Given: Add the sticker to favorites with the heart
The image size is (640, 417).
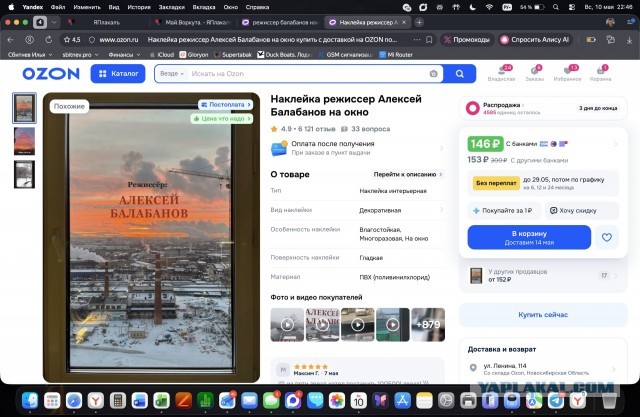Looking at the screenshot, I should click(607, 237).
